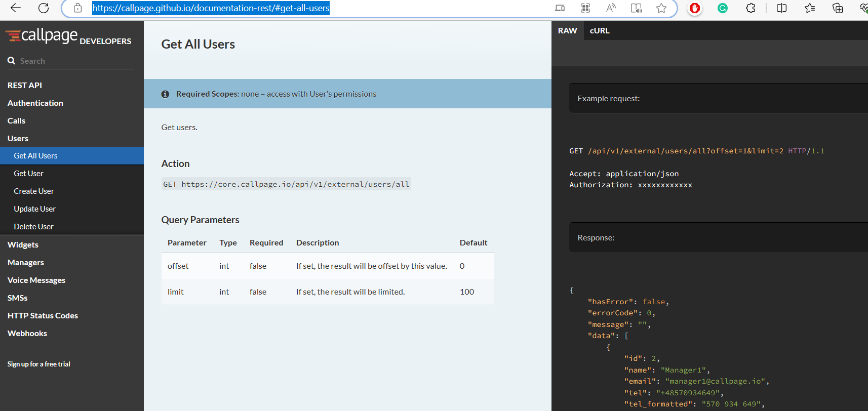Click the address bar URL

pyautogui.click(x=211, y=8)
